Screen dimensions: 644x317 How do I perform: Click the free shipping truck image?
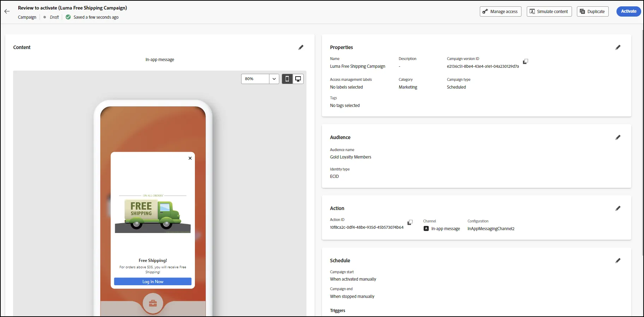click(153, 214)
